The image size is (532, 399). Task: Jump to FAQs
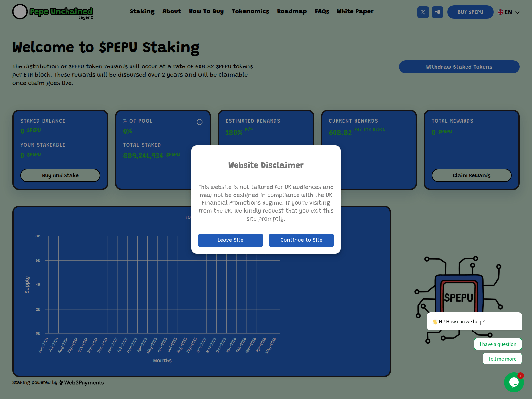pos(322,11)
